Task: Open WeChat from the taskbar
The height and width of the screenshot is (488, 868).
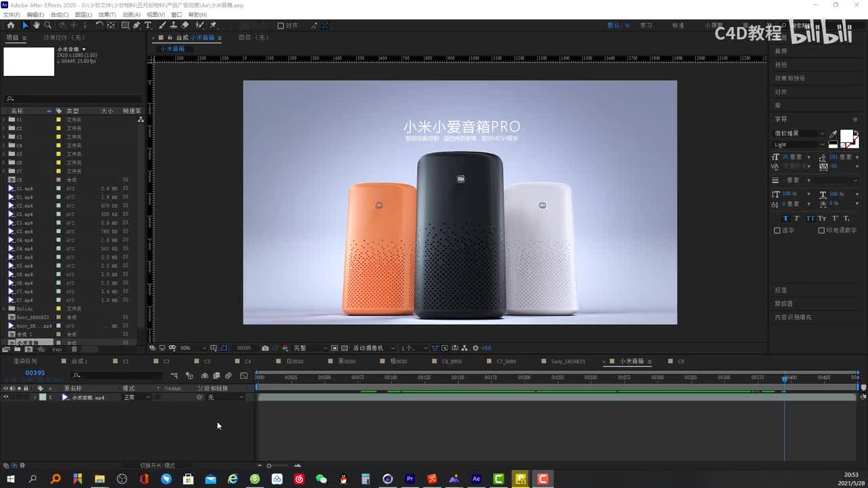Action: [x=321, y=479]
